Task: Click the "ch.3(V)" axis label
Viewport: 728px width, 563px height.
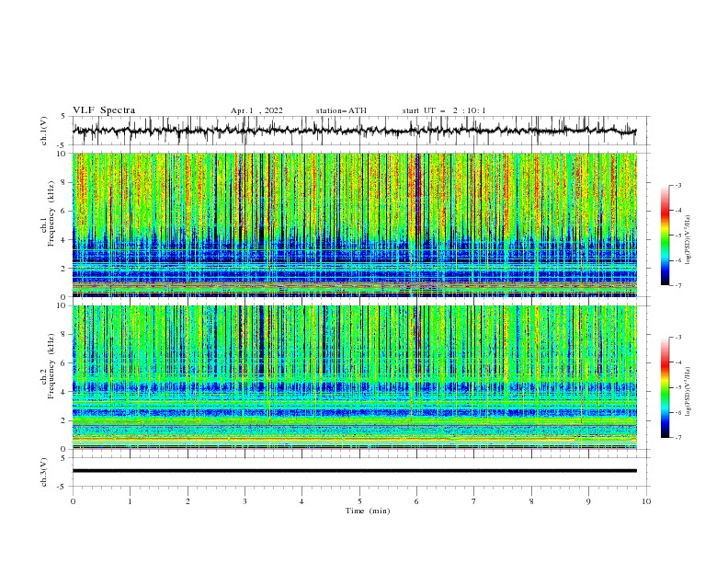Action: pos(44,472)
